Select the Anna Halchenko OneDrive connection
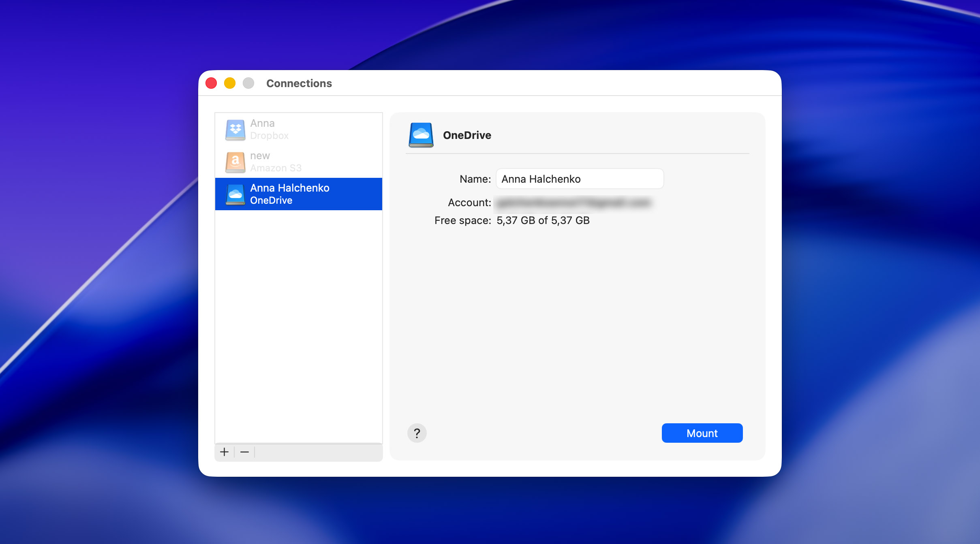This screenshot has height=544, width=980. click(x=298, y=194)
